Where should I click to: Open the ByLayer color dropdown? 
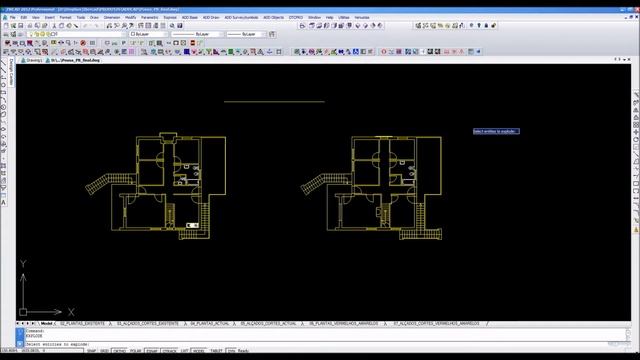pyautogui.click(x=149, y=34)
